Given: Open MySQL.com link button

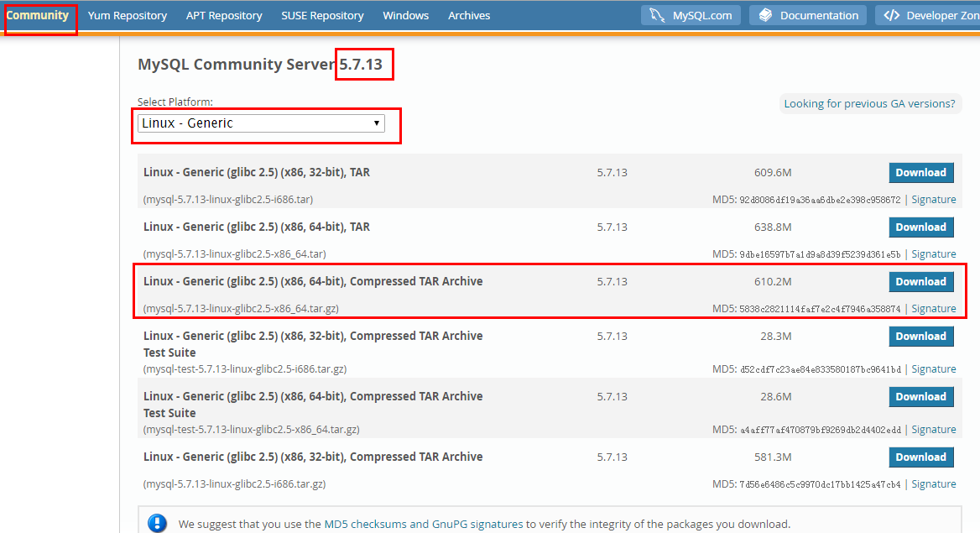Looking at the screenshot, I should pos(691,15).
